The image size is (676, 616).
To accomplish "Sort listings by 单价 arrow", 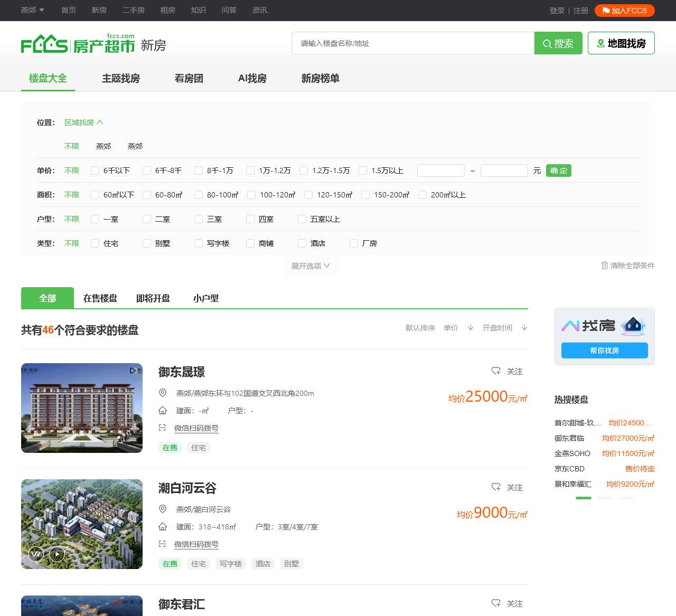I will (x=470, y=328).
